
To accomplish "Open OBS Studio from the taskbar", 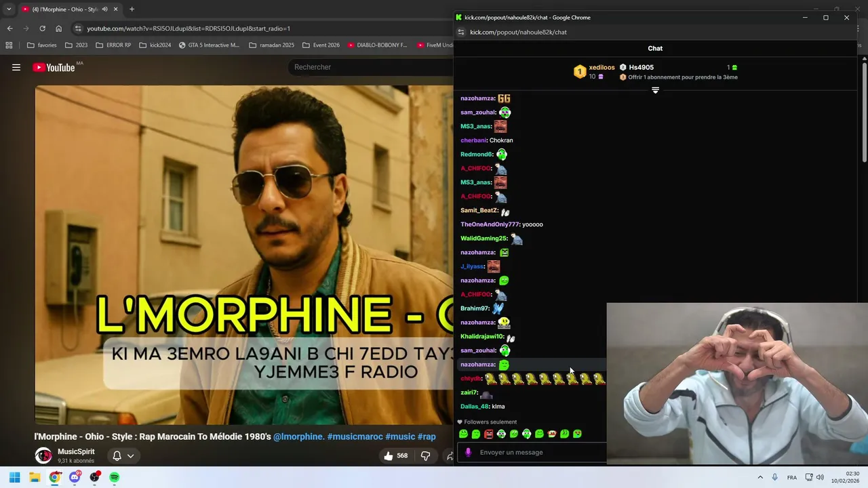I will 95,477.
